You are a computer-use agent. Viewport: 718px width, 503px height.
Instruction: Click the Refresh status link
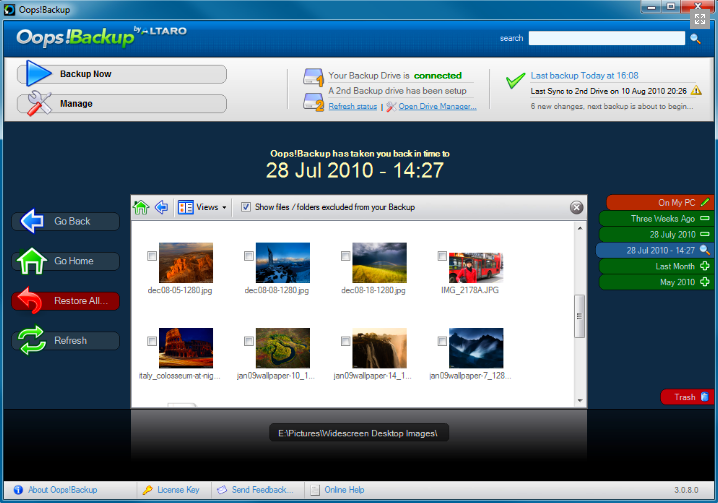click(x=352, y=106)
